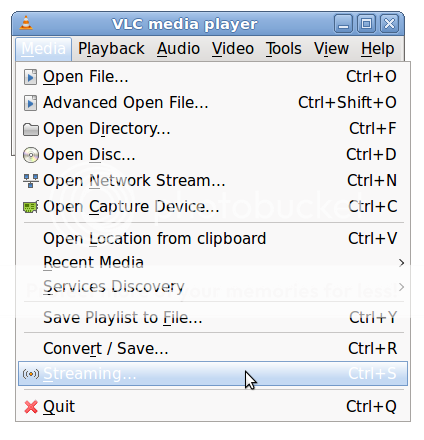
Task: Click the Open Disc CD icon
Action: [x=31, y=155]
